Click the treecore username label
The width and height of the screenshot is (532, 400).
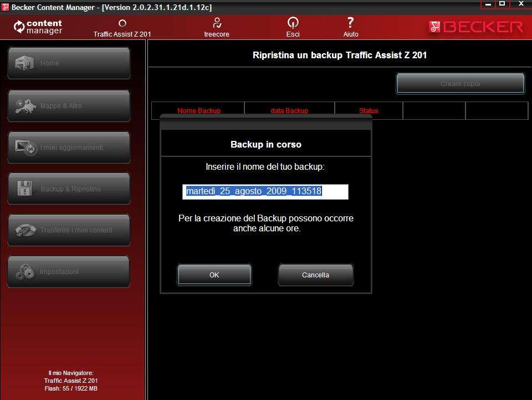(x=217, y=34)
